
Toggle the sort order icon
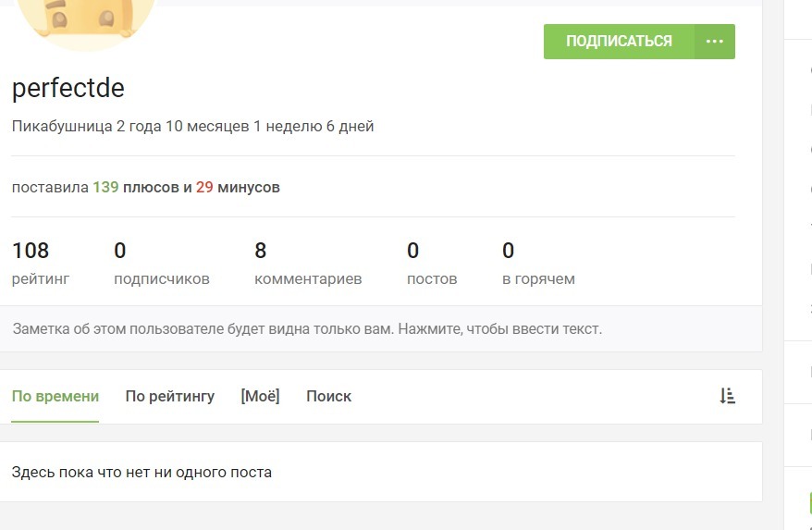click(728, 396)
